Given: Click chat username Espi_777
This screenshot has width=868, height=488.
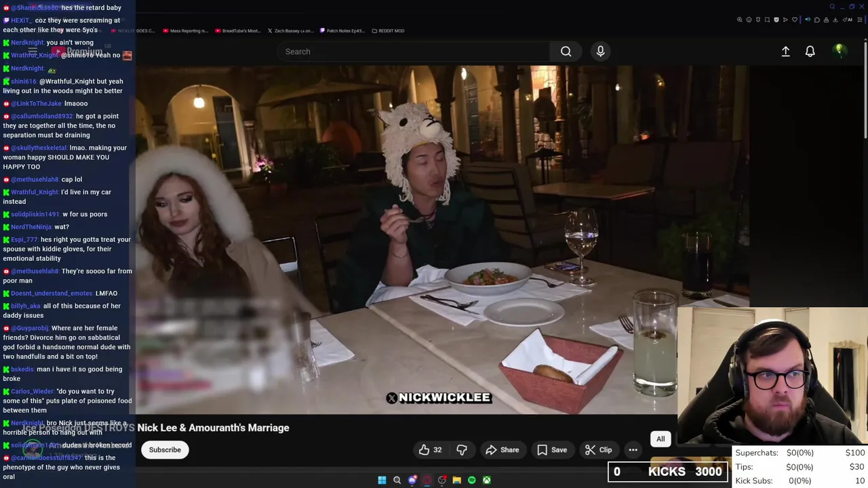Looking at the screenshot, I should click(x=24, y=239).
